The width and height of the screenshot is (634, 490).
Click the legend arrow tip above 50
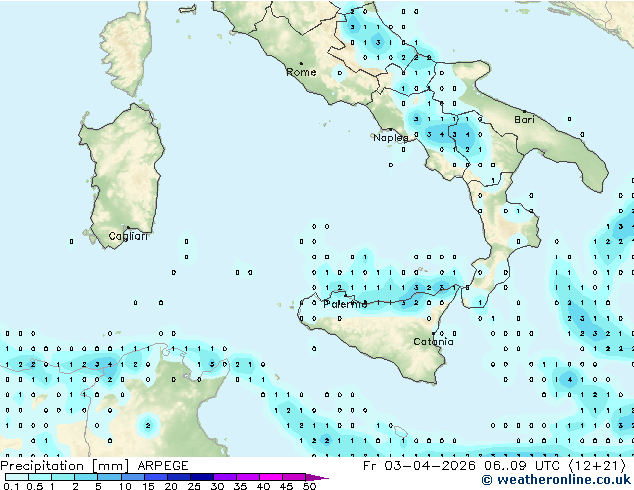(317, 477)
